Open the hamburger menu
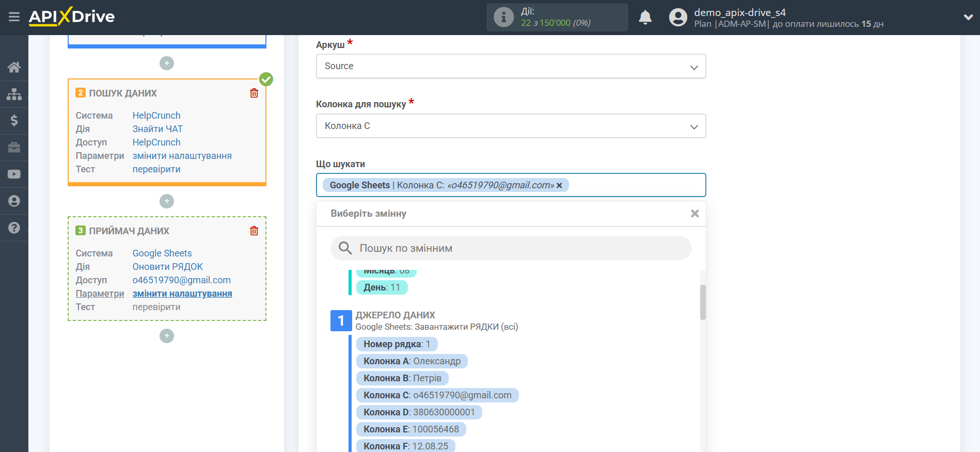This screenshot has width=980, height=452. pos(14,17)
